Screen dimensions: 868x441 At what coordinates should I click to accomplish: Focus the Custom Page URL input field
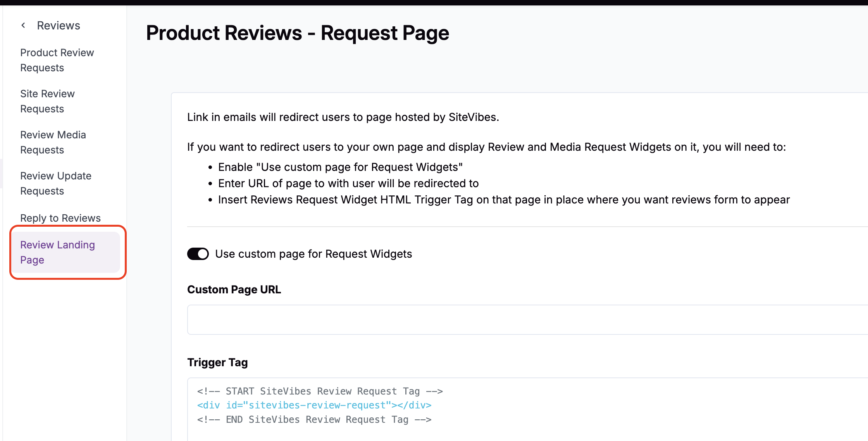click(x=527, y=320)
